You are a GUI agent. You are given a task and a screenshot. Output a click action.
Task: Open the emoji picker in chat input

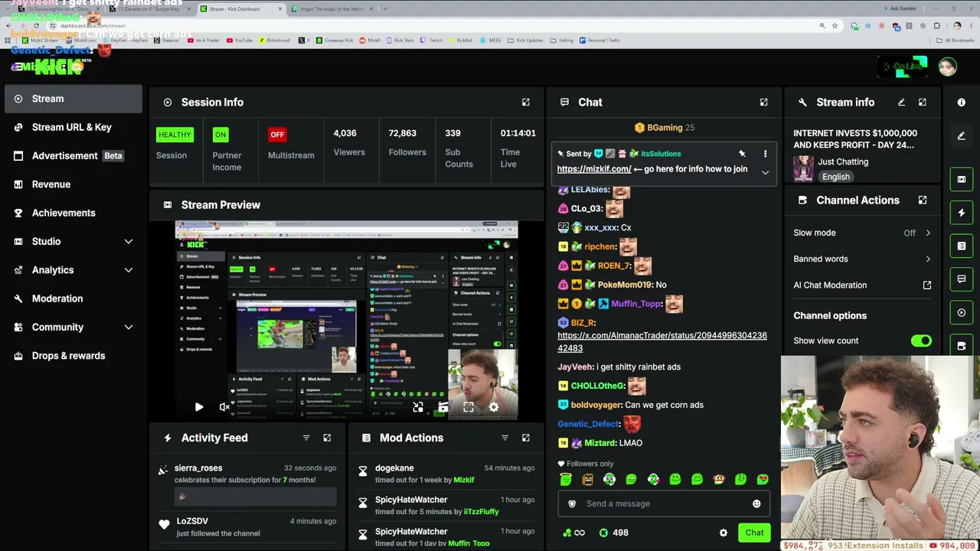point(756,504)
